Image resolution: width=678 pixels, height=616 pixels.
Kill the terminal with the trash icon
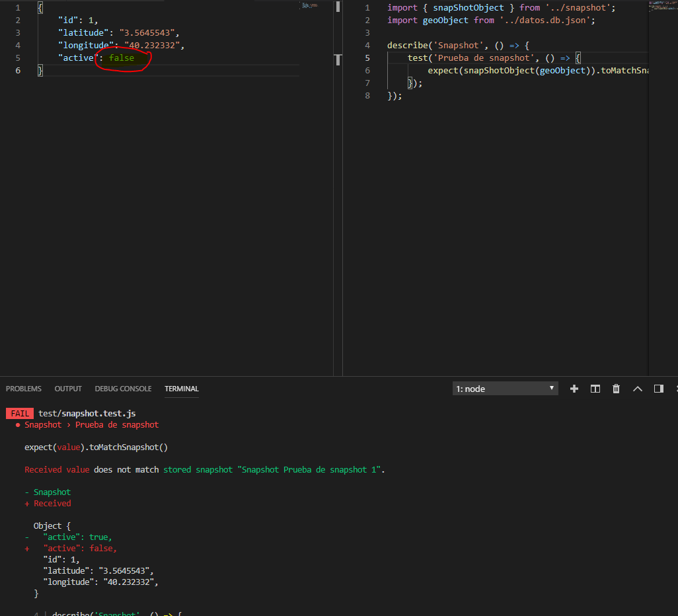point(616,389)
